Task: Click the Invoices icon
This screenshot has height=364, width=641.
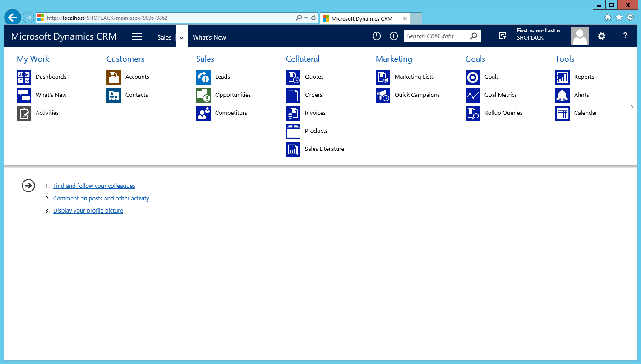Action: click(x=293, y=114)
